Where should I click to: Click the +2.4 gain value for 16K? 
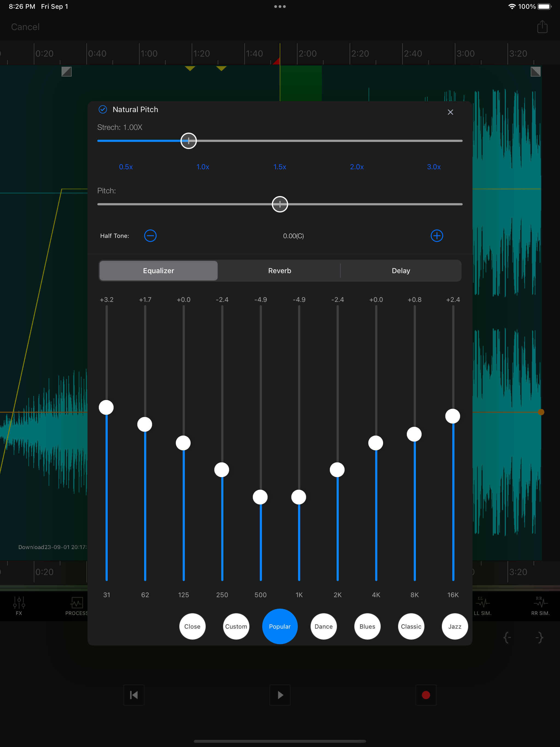click(x=453, y=300)
